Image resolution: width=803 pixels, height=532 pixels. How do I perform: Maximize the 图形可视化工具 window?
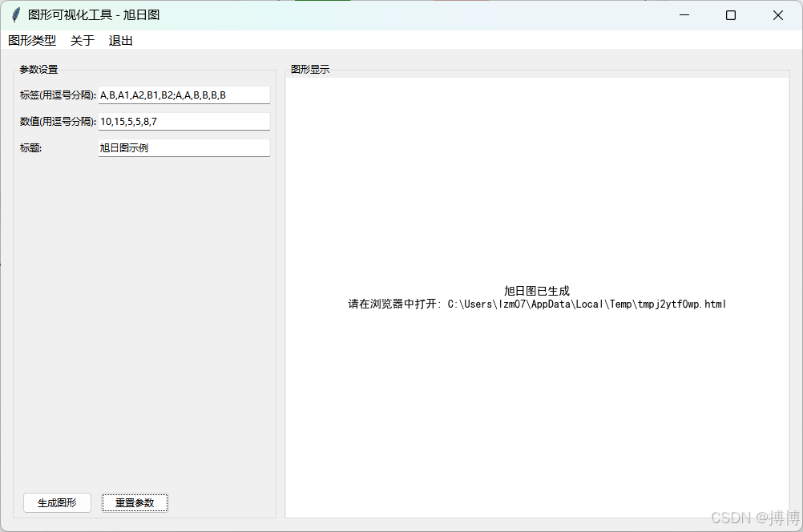pyautogui.click(x=731, y=15)
